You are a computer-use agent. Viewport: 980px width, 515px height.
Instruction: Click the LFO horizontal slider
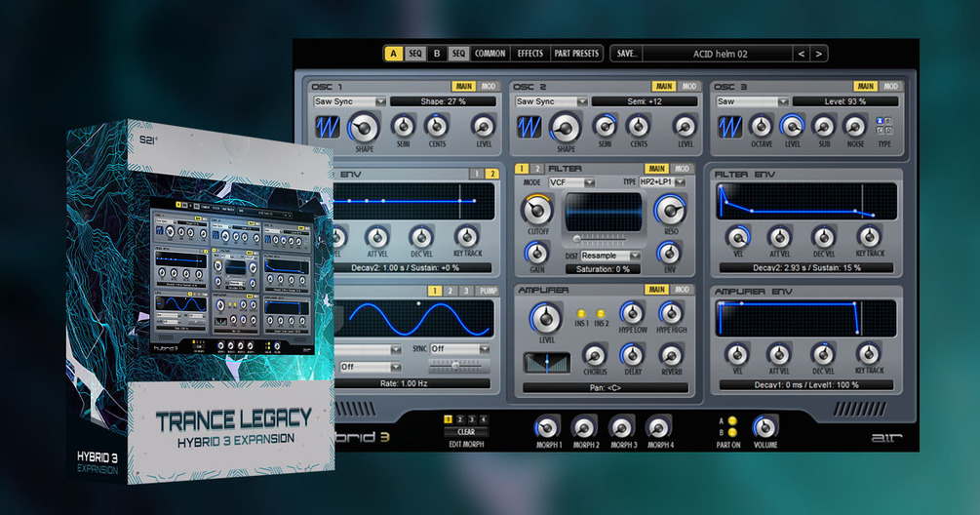click(x=459, y=365)
